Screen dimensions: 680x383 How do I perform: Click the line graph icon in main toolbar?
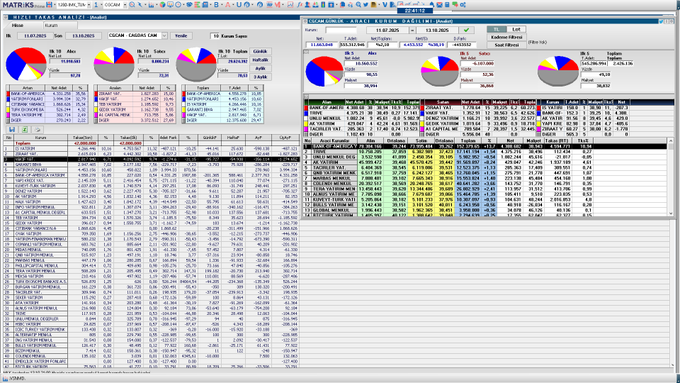(x=290, y=5)
